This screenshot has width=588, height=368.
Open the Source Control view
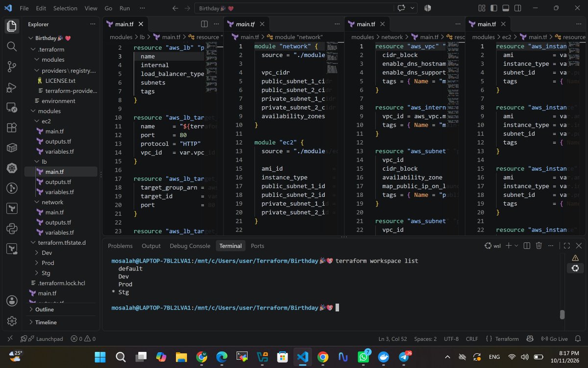(x=12, y=67)
